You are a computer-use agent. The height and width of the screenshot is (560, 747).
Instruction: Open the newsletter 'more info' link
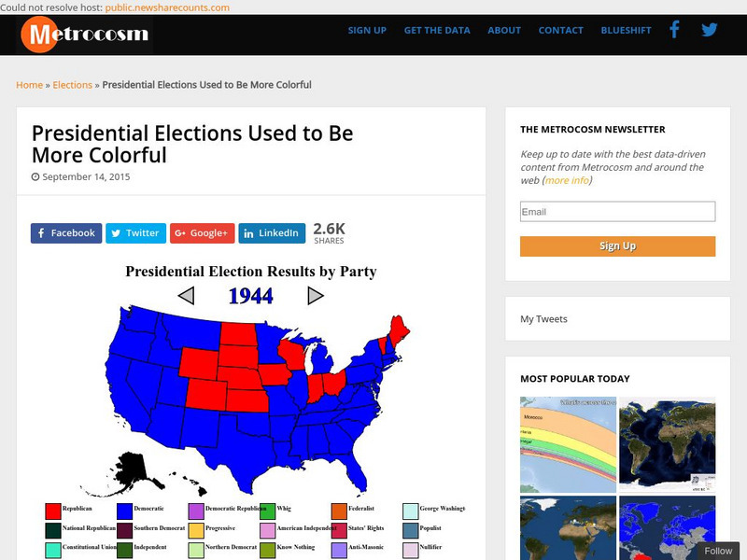tap(567, 180)
